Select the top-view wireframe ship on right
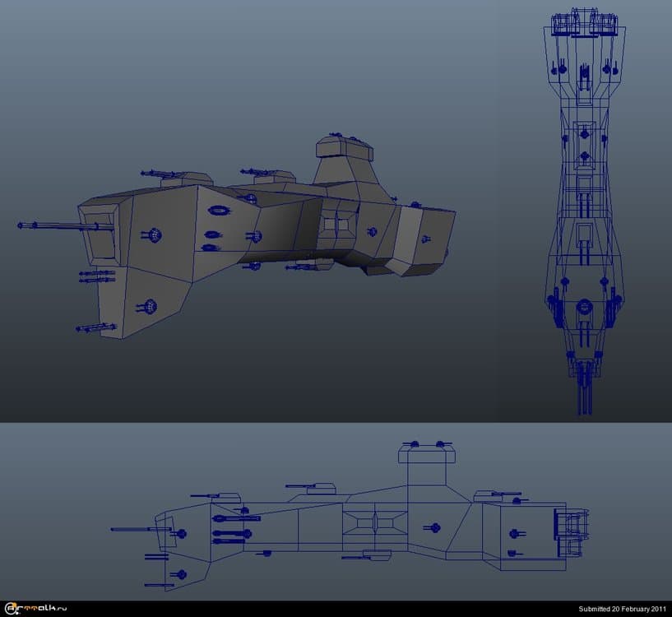672x617 pixels. click(583, 206)
